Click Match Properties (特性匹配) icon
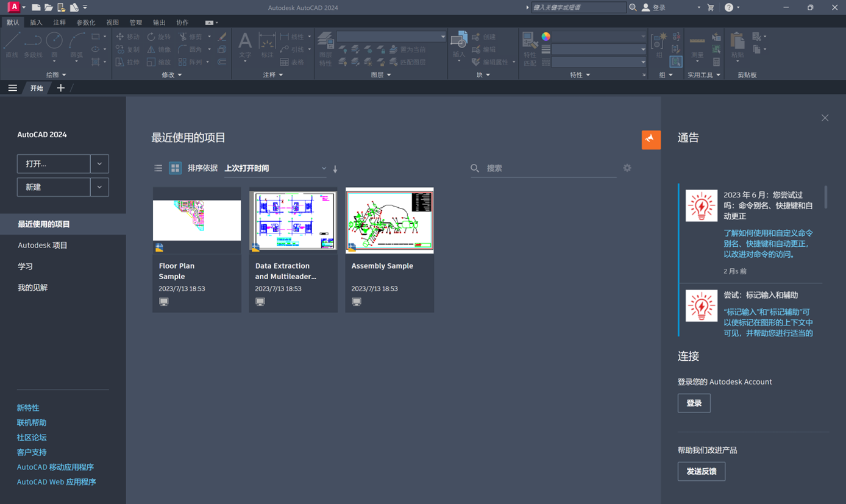The image size is (846, 504). (x=530, y=48)
